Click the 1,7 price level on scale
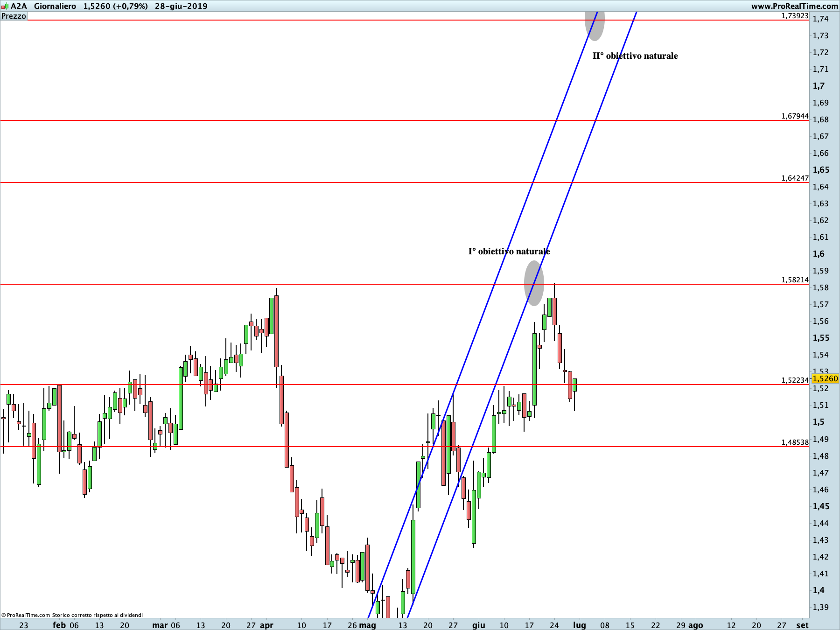 tap(819, 86)
